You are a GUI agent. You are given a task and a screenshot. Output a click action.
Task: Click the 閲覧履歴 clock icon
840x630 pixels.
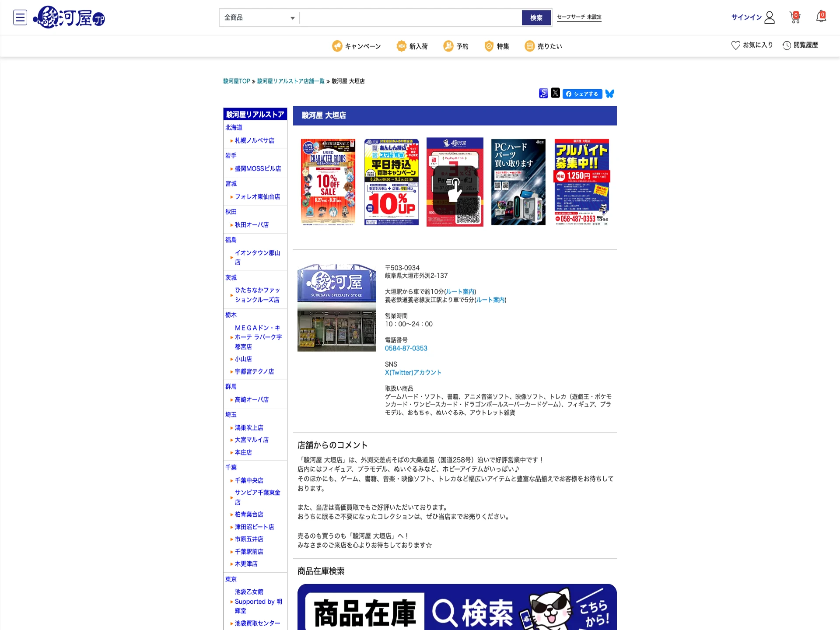click(x=787, y=45)
